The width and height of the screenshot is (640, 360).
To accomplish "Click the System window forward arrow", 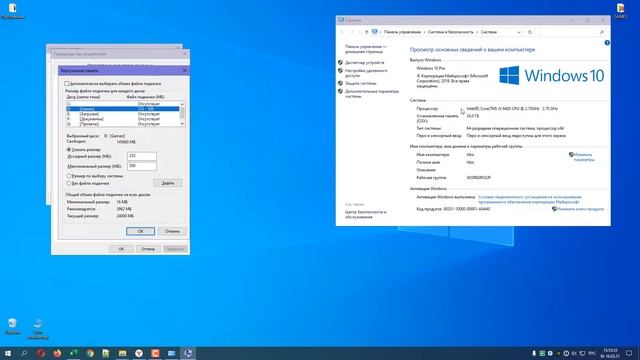I will point(353,32).
